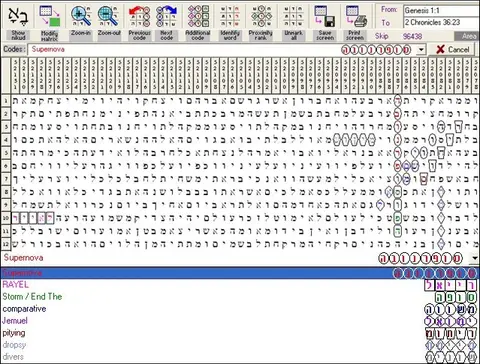
Task: Click the Area button
Action: tap(467, 36)
